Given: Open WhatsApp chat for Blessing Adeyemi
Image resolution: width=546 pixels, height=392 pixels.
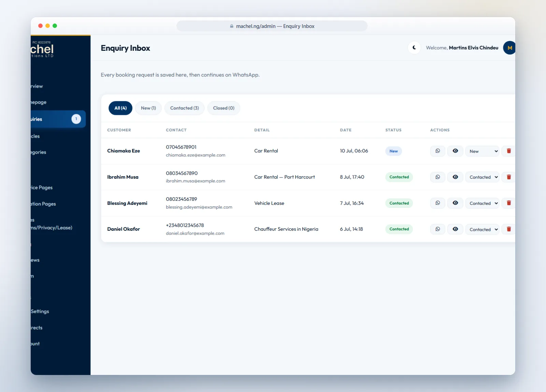Looking at the screenshot, I should pos(437,203).
